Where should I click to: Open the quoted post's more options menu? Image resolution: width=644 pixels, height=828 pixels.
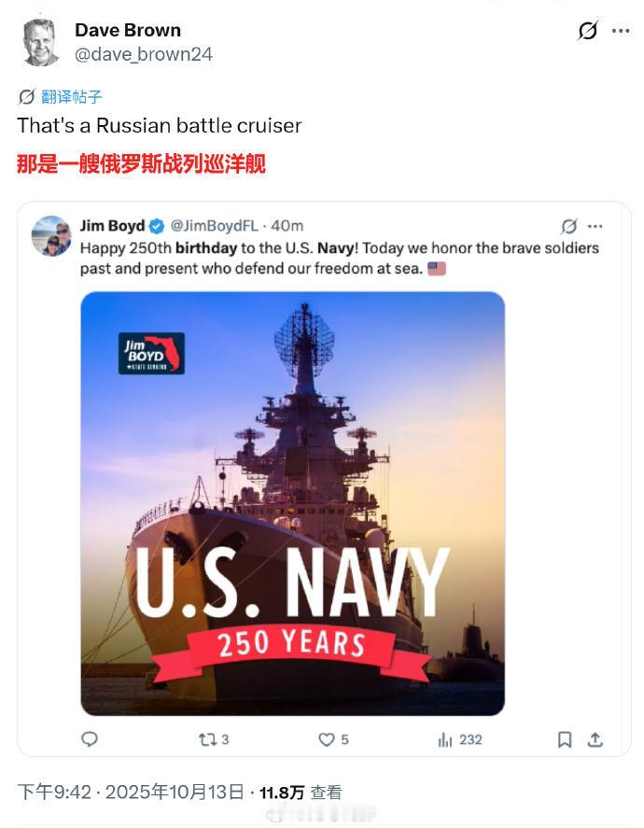coord(595,226)
